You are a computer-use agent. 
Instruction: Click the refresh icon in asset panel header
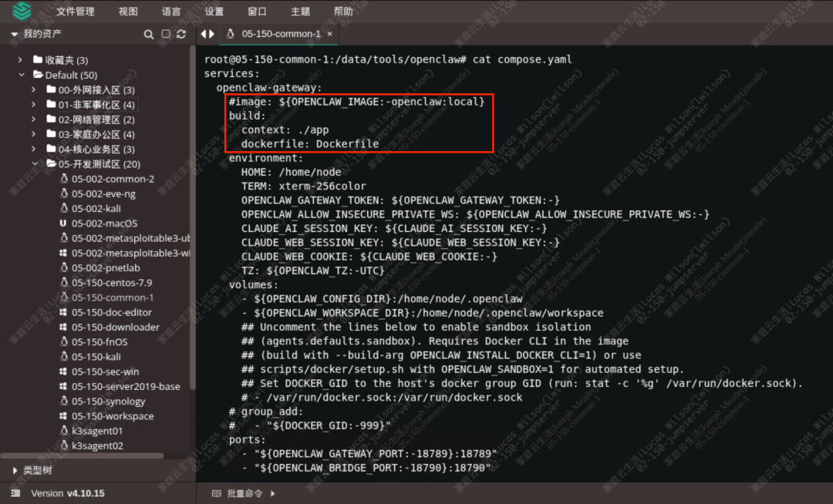[181, 35]
